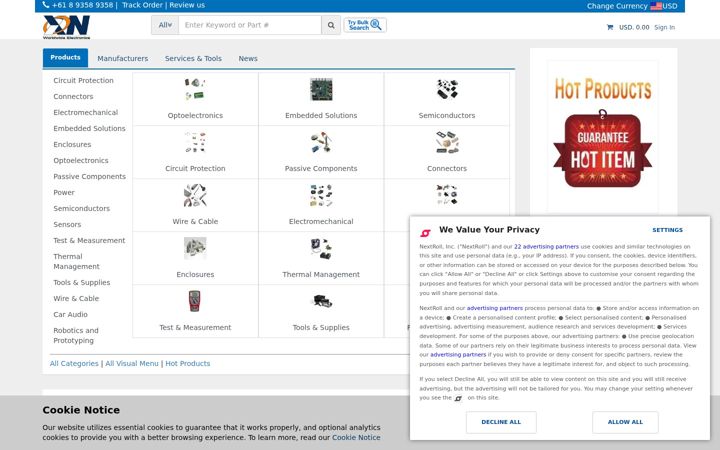Click the Embedded Solutions board image

pyautogui.click(x=321, y=89)
